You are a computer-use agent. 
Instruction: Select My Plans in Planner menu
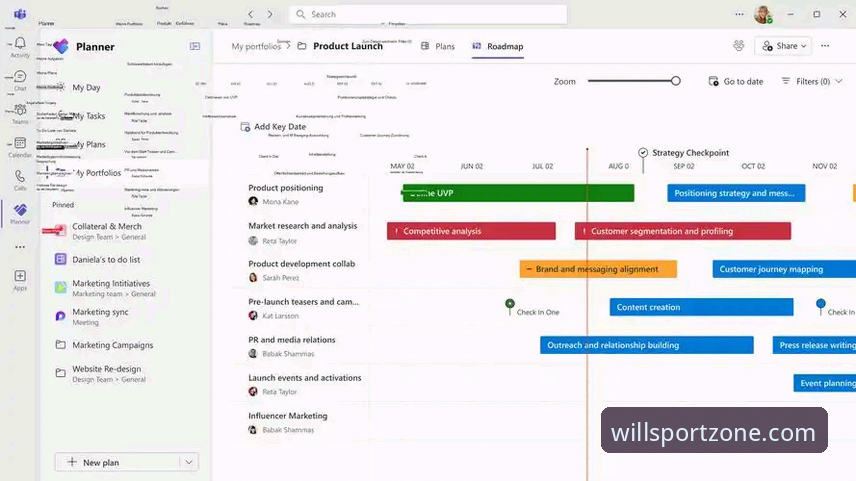point(88,144)
